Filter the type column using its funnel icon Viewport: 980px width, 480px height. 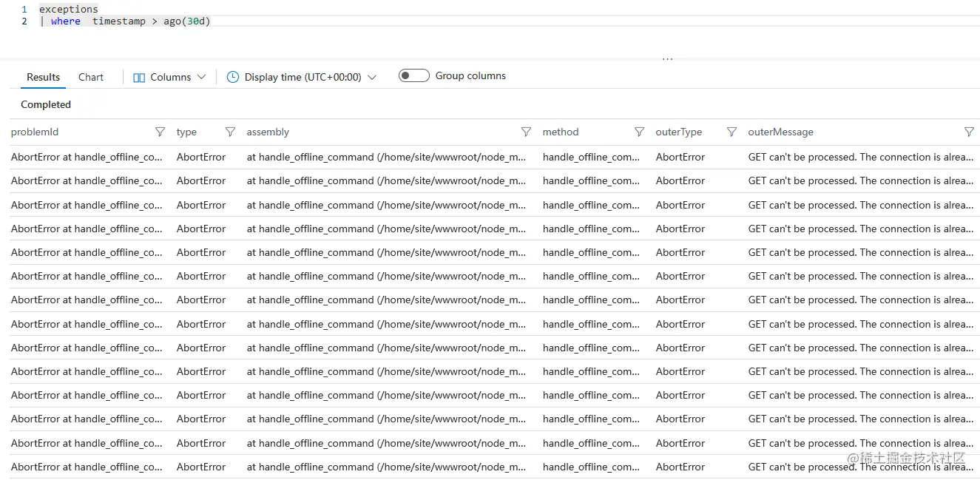(229, 132)
